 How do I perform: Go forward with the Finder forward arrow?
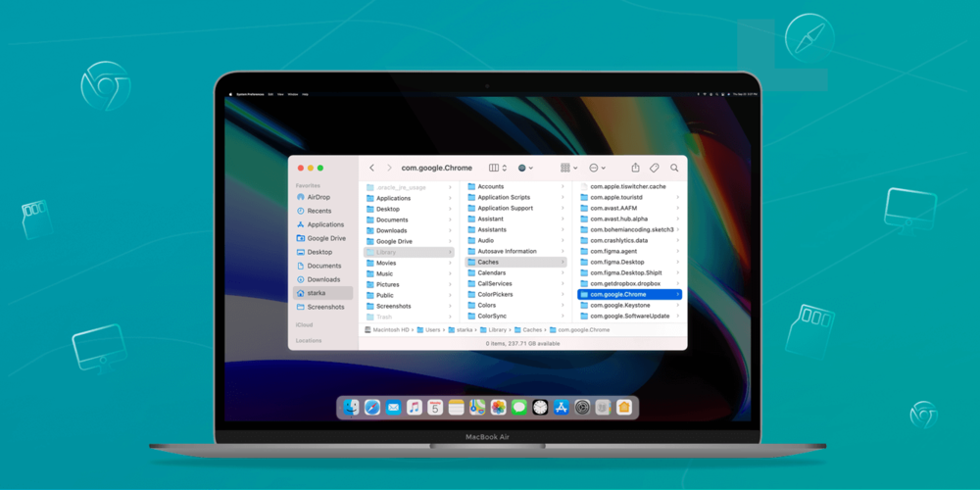(389, 168)
